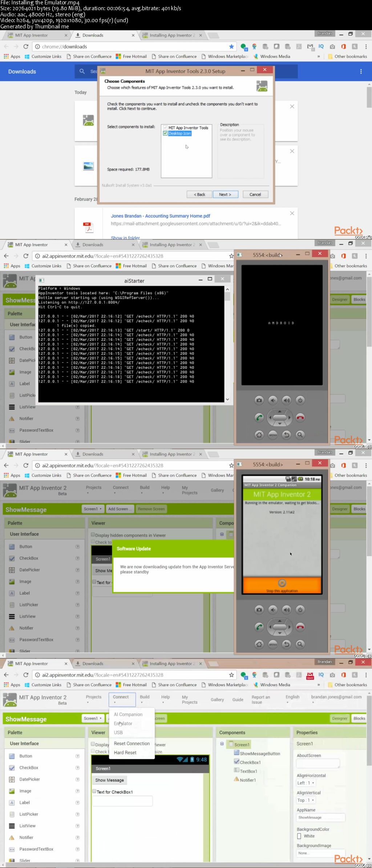
Task: Click the AboutScreen text box in Properties
Action: [x=318, y=763]
